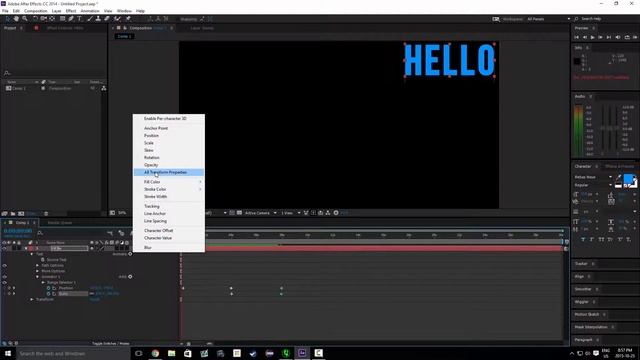Open the blue fill color swatch
640x360 pixels.
(x=628, y=179)
